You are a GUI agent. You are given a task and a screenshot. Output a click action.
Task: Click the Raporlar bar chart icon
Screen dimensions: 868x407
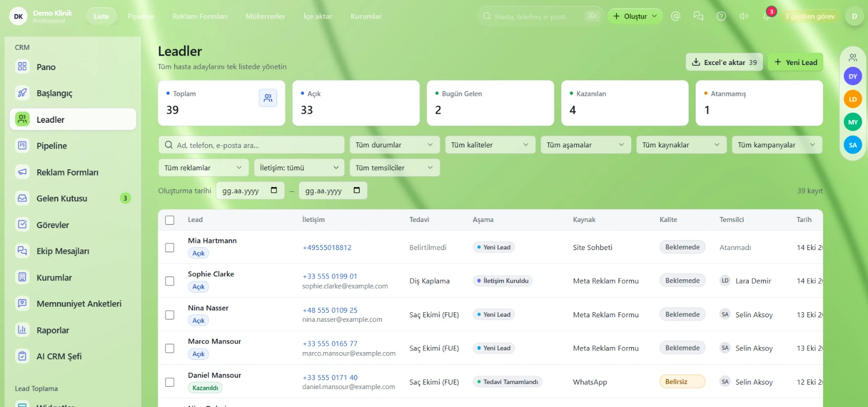22,330
